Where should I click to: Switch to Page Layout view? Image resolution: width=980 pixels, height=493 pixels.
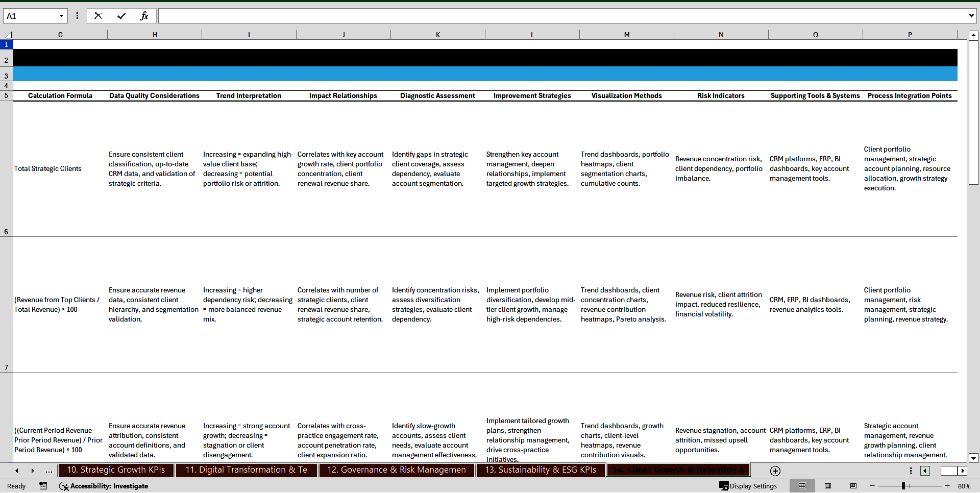[x=828, y=486]
